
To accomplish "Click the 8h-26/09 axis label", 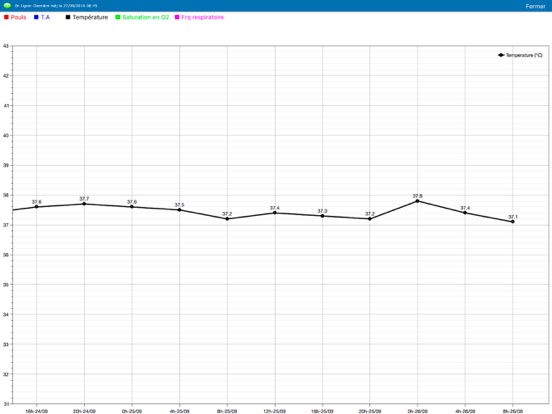I will tap(513, 411).
